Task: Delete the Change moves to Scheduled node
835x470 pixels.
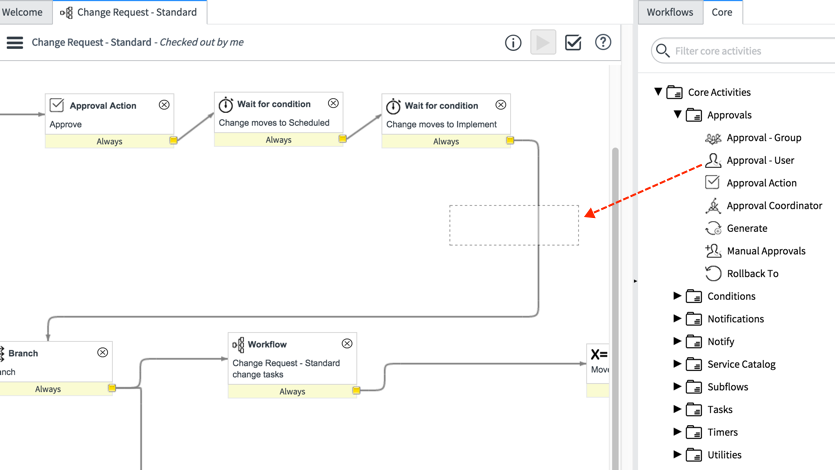Action: 333,103
